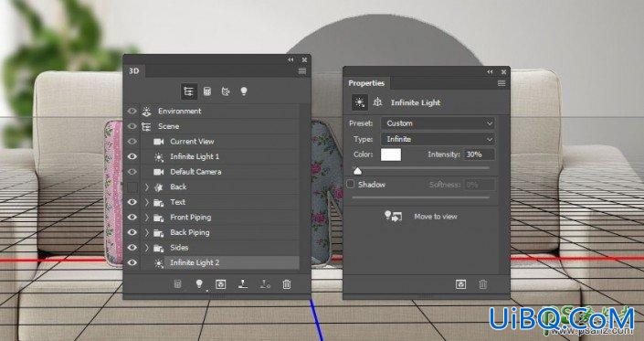Click Environment row icon
644x341 pixels.
[147, 111]
